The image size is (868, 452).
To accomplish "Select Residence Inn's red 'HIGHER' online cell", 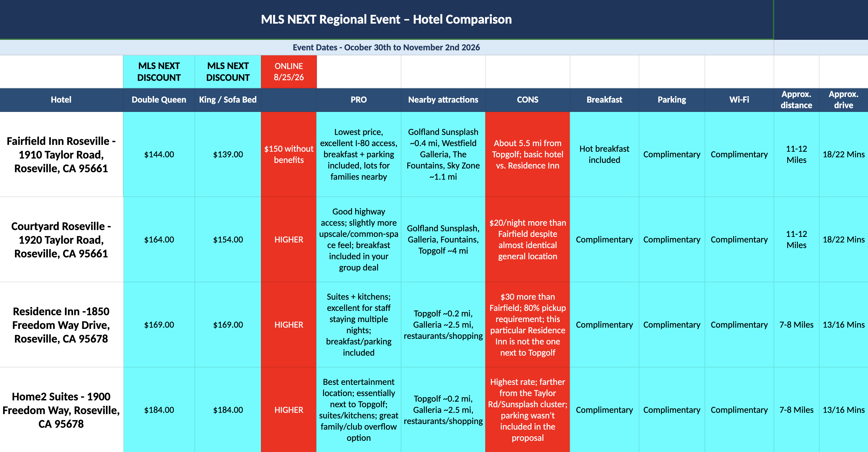I will (289, 325).
